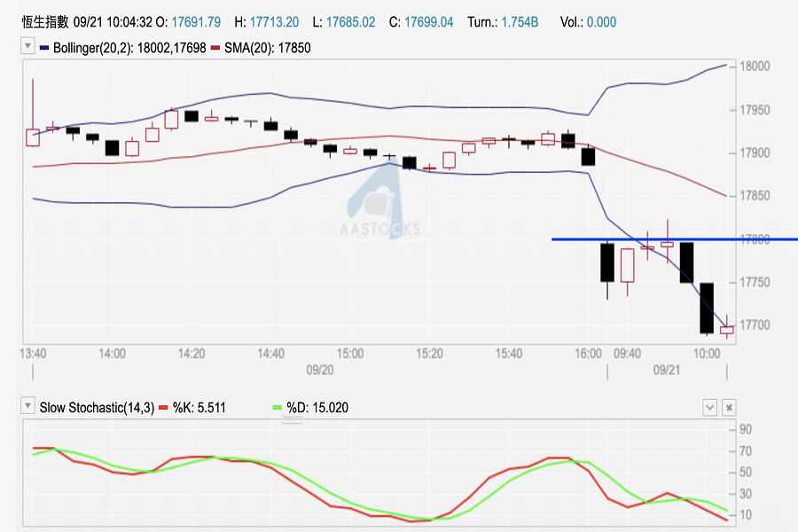
Task: Click the 14:40 time axis label
Action: point(270,353)
